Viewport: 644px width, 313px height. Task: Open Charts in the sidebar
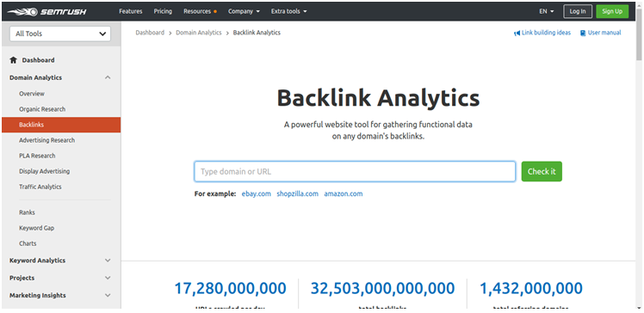pos(28,243)
